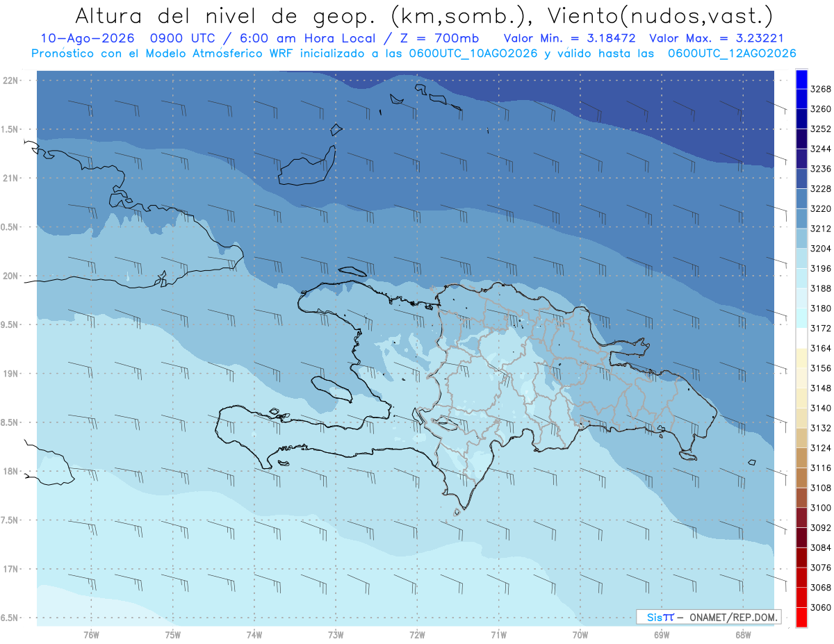This screenshot has height=644, width=834.
Task: Click the legend value '3180'
Action: pos(821,308)
